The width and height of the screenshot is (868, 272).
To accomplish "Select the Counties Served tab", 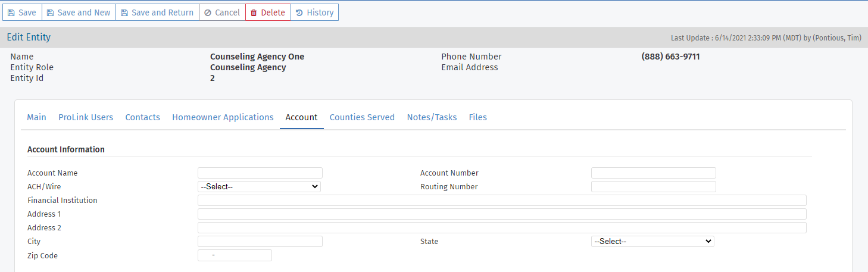I will click(x=362, y=117).
